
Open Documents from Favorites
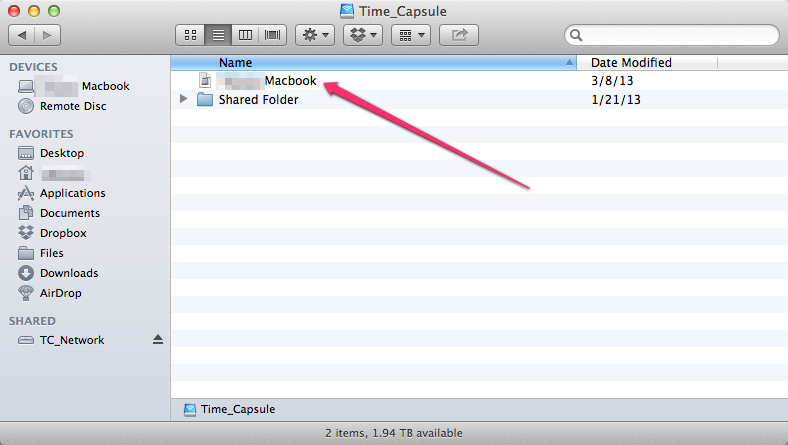pyautogui.click(x=85, y=213)
